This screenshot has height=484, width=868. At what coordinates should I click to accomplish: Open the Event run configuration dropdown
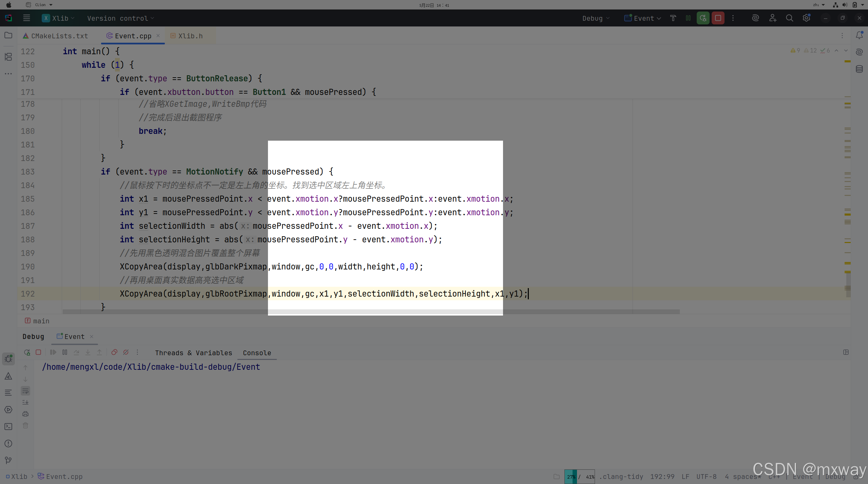(x=643, y=18)
